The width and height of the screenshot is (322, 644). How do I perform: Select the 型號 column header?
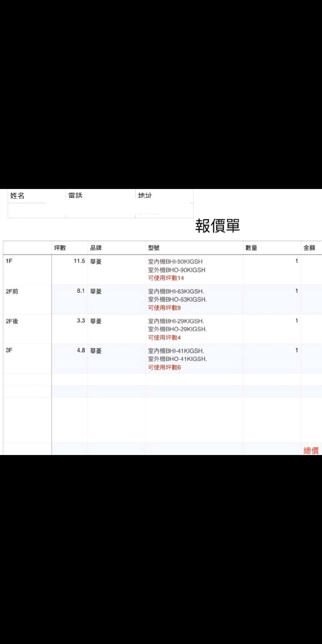[x=154, y=248]
